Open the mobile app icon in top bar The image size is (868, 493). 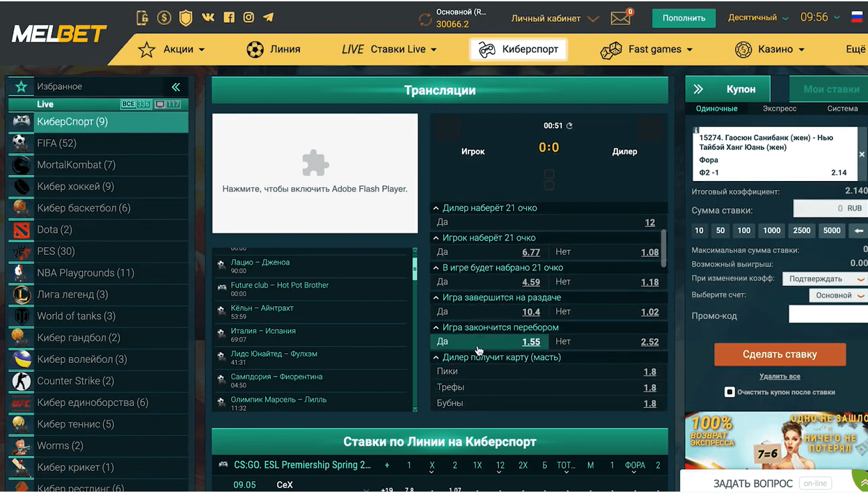click(x=143, y=18)
